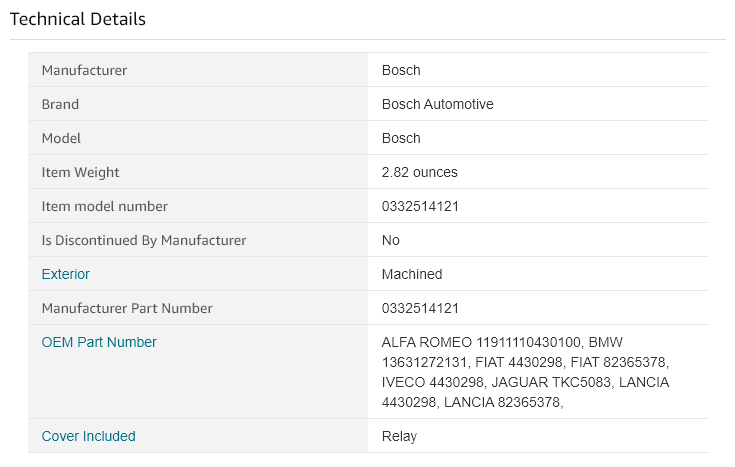Open the Cover Included link
Image resolution: width=735 pixels, height=467 pixels.
[x=88, y=436]
